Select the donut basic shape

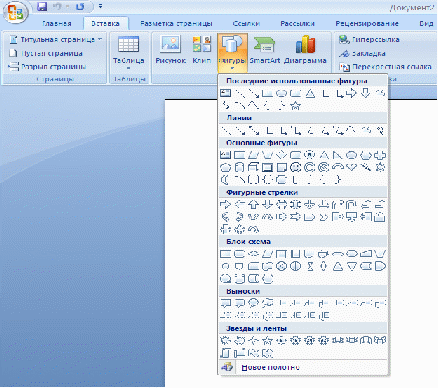pyautogui.click(x=309, y=167)
